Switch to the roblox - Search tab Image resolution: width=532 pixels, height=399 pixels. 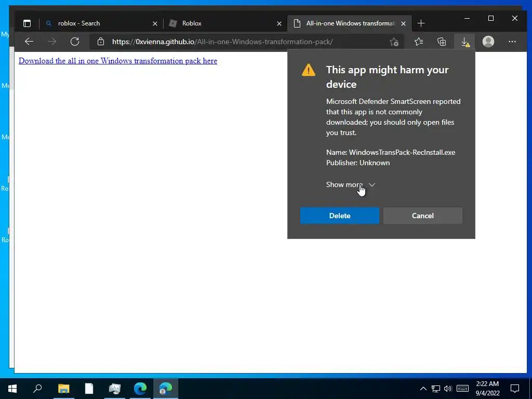pos(101,23)
